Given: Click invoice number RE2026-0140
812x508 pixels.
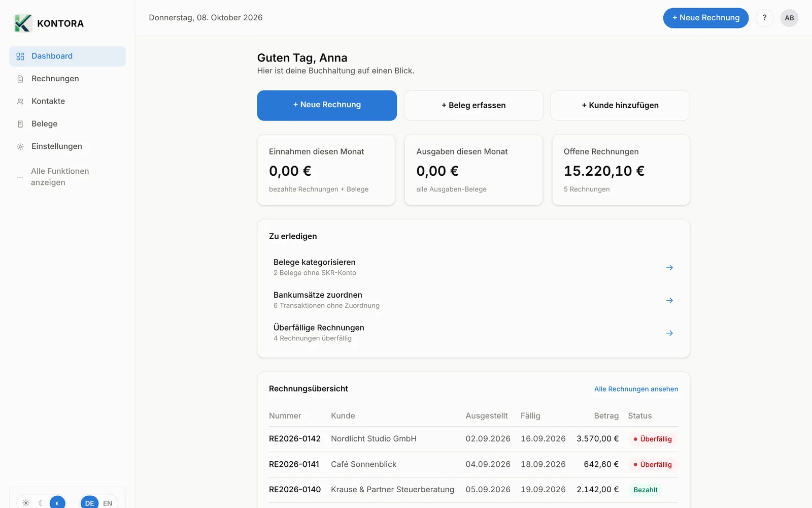Looking at the screenshot, I should pyautogui.click(x=295, y=490).
